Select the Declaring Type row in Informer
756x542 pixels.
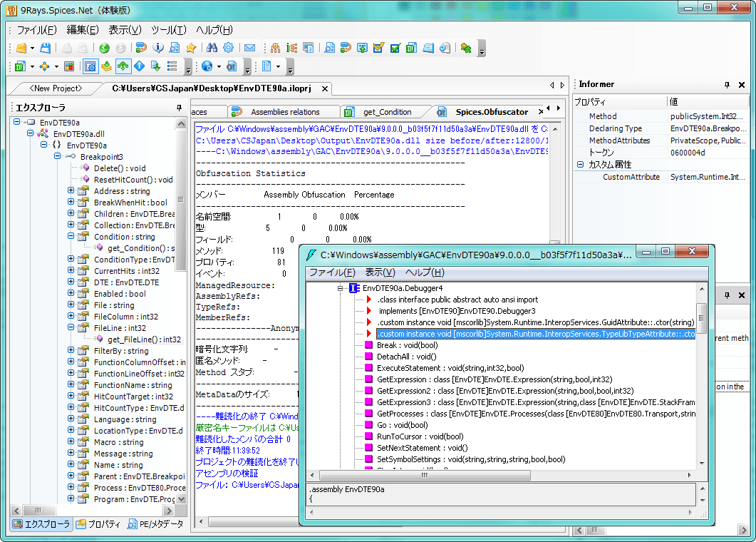(x=661, y=128)
